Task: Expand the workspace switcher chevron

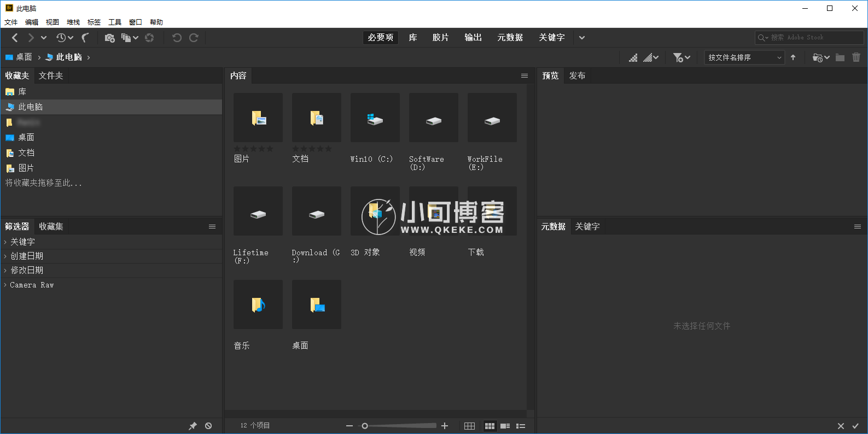Action: (582, 38)
